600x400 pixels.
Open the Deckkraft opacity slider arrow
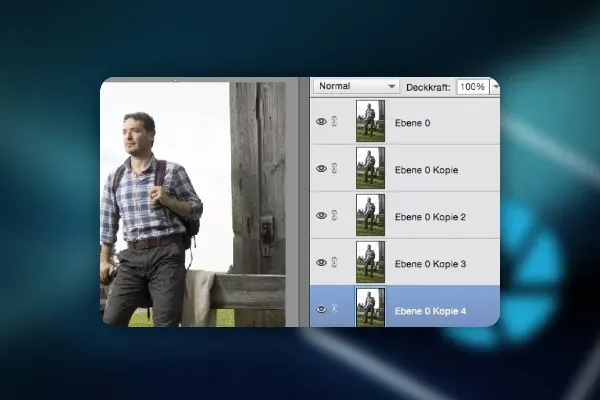495,87
